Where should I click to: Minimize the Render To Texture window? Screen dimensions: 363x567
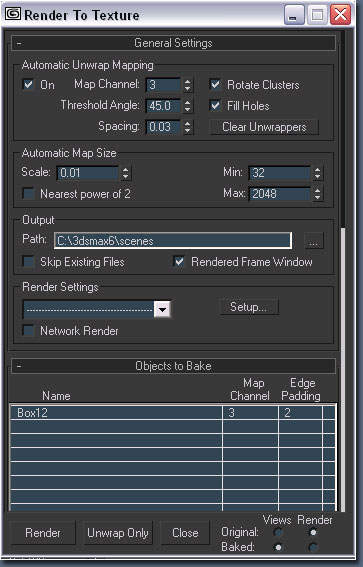pos(294,15)
